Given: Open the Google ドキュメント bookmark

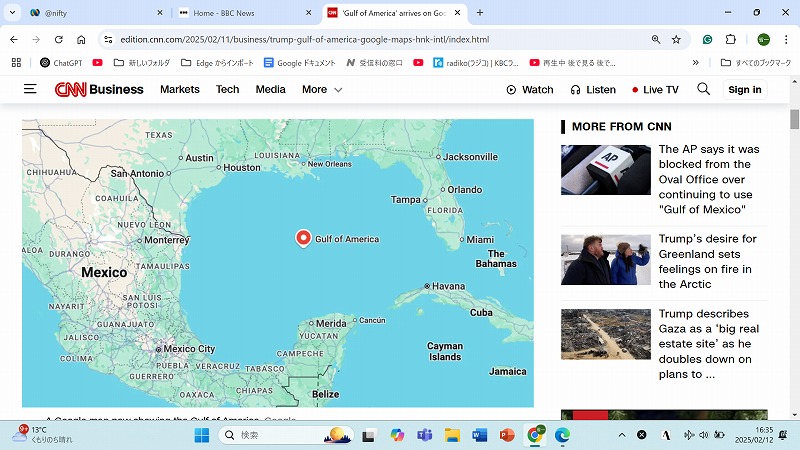Looking at the screenshot, I should click(x=299, y=63).
